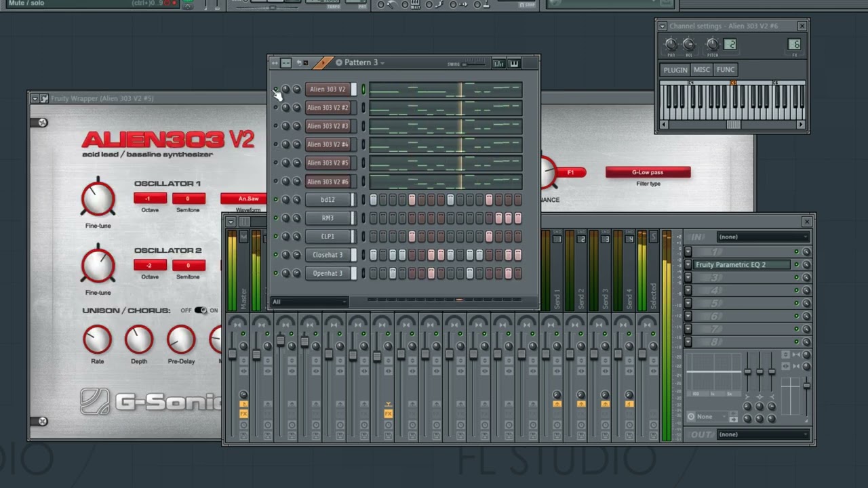Select the Closehat 3 channel button

328,255
